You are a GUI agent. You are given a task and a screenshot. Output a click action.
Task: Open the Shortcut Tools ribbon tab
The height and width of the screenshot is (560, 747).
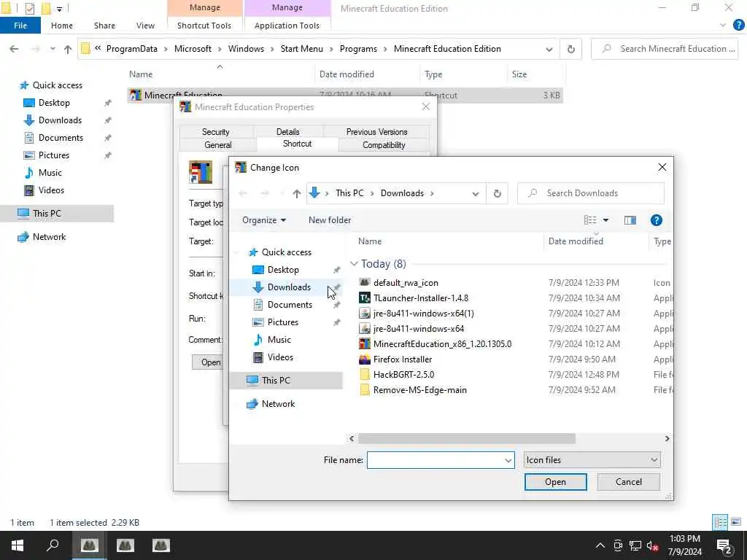(x=204, y=26)
